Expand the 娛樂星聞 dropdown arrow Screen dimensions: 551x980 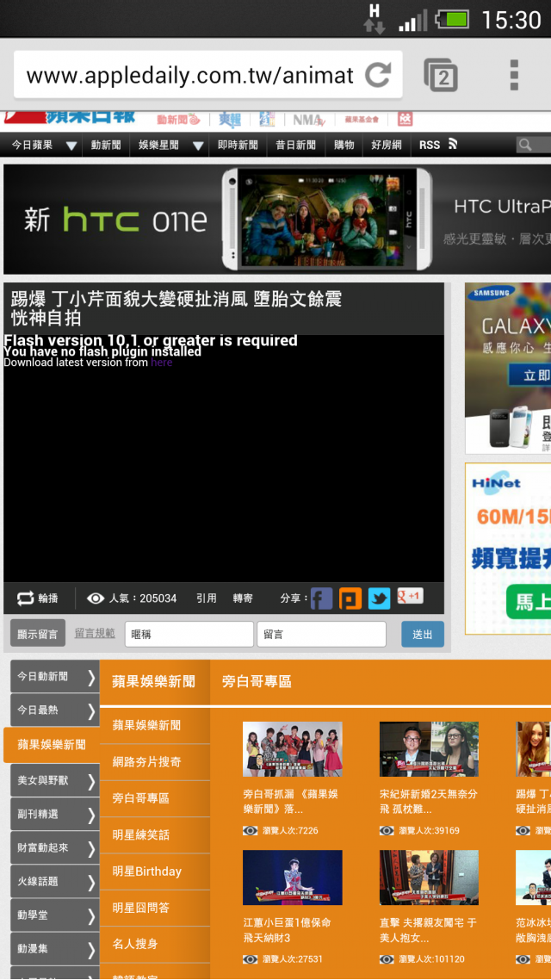[x=199, y=146]
